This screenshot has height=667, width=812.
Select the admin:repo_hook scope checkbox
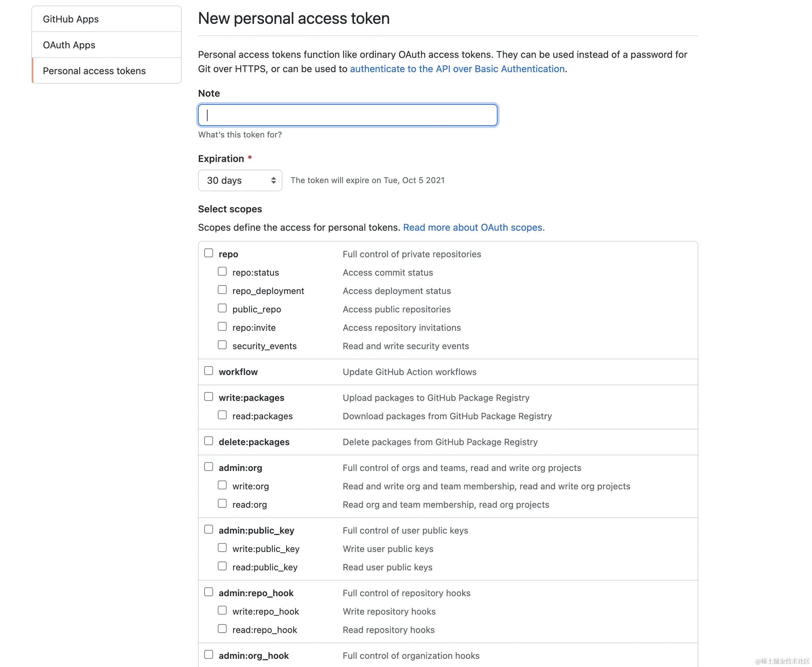209,592
